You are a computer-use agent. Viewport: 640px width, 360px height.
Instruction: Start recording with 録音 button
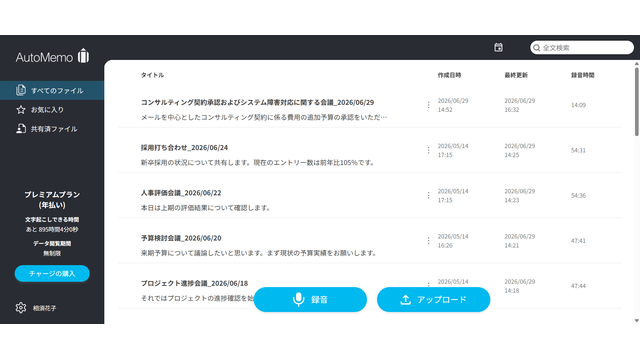310,300
